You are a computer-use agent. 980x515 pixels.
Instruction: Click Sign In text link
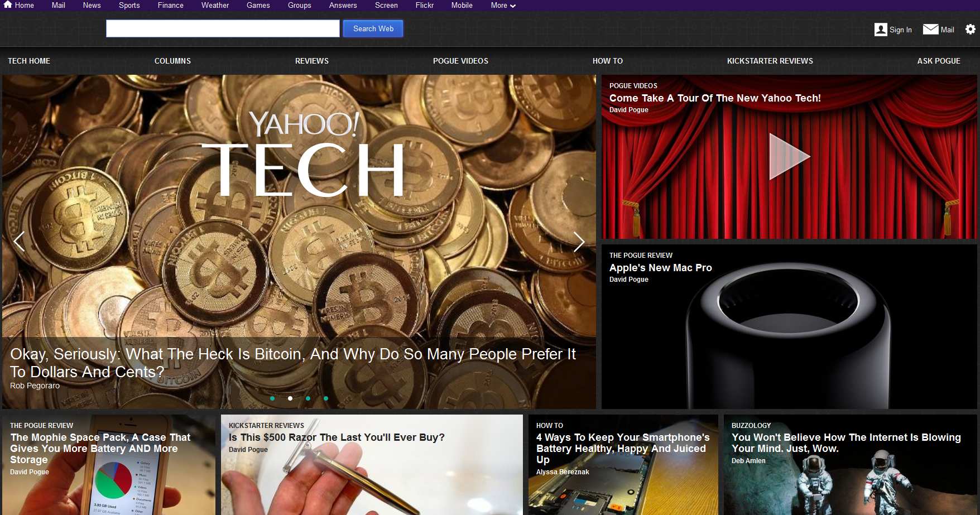pos(901,30)
